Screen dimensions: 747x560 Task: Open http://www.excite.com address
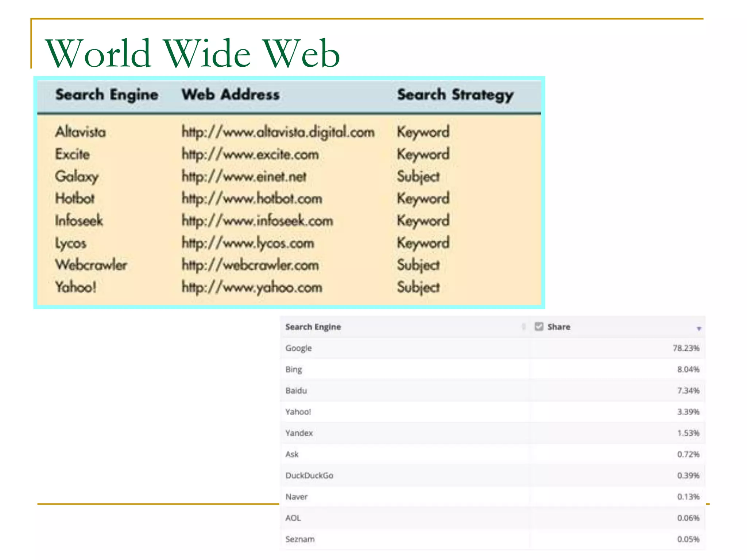(250, 154)
